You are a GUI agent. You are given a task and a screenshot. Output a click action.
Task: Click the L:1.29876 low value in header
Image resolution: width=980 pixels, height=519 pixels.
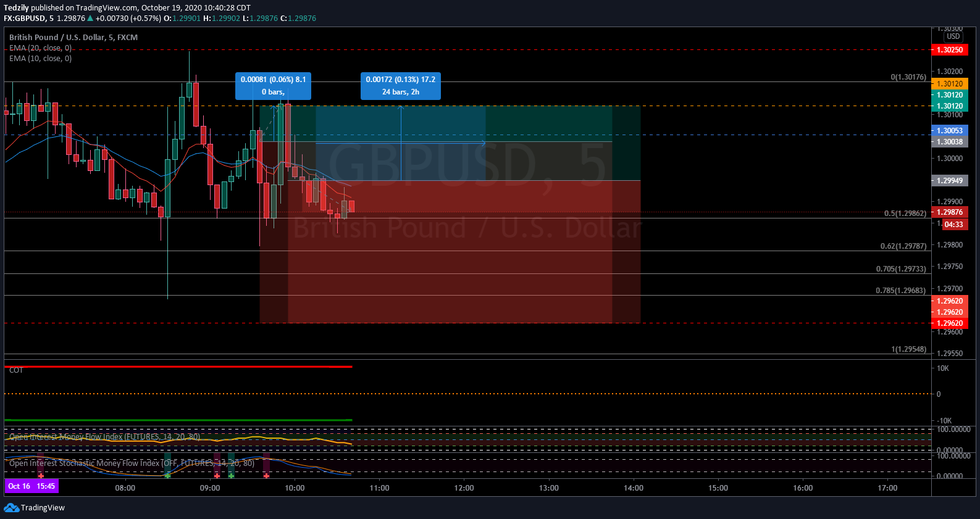260,19
